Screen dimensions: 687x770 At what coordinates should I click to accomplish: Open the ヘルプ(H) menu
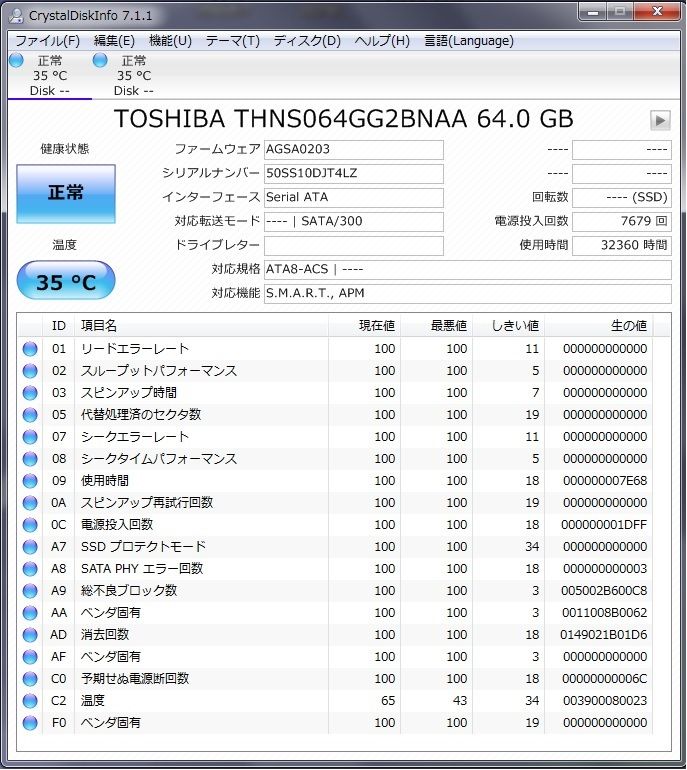(x=382, y=40)
